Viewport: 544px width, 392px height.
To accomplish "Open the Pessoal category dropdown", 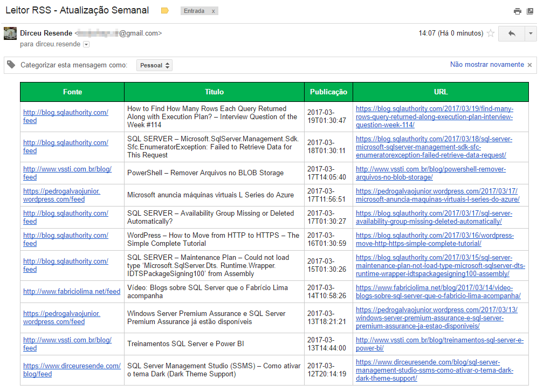I will tap(154, 65).
